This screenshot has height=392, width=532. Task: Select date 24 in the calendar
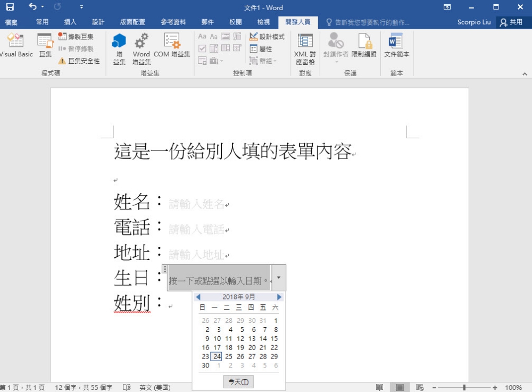217,356
